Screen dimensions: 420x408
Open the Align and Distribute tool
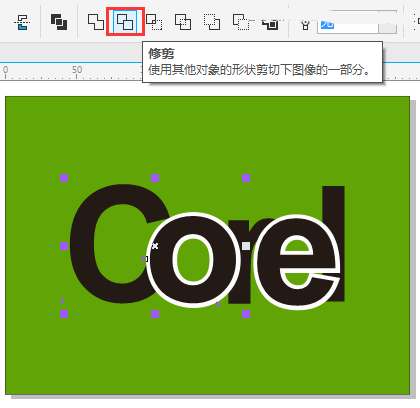coord(22,22)
